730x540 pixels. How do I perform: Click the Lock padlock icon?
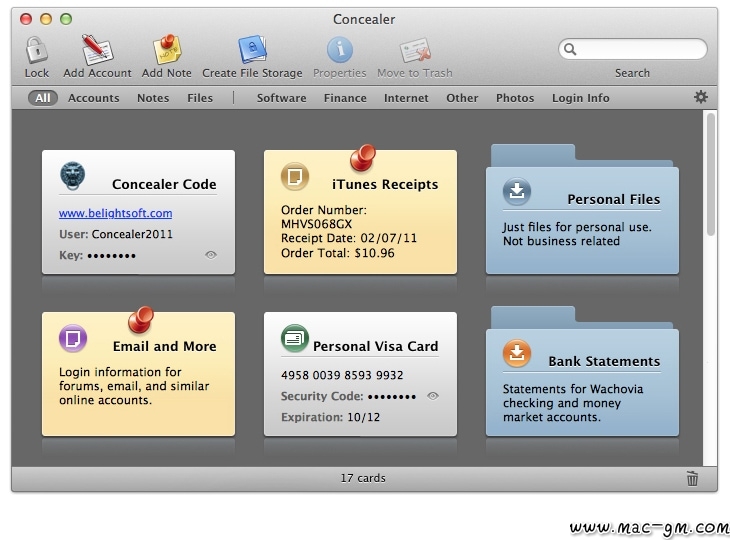point(36,50)
